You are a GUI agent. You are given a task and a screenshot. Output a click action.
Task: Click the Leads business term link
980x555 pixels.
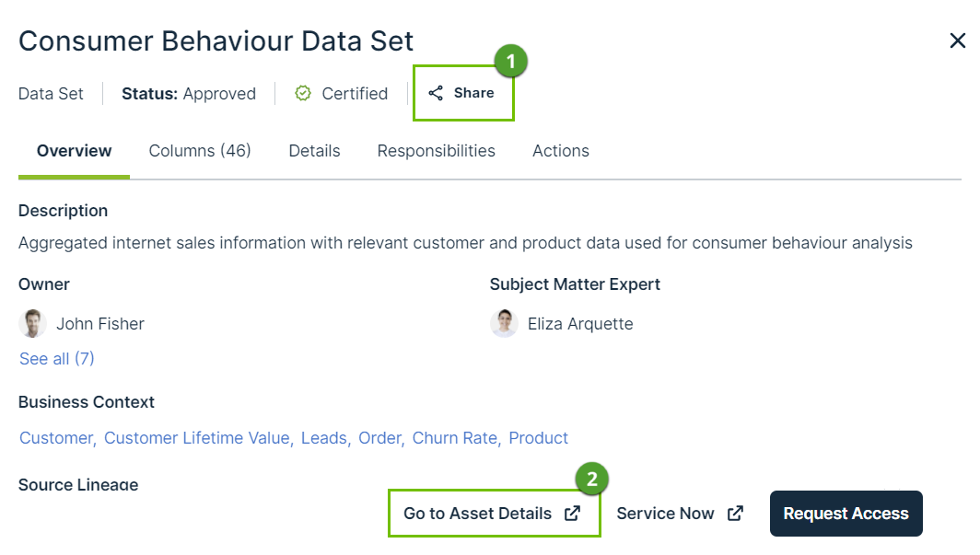pyautogui.click(x=323, y=438)
